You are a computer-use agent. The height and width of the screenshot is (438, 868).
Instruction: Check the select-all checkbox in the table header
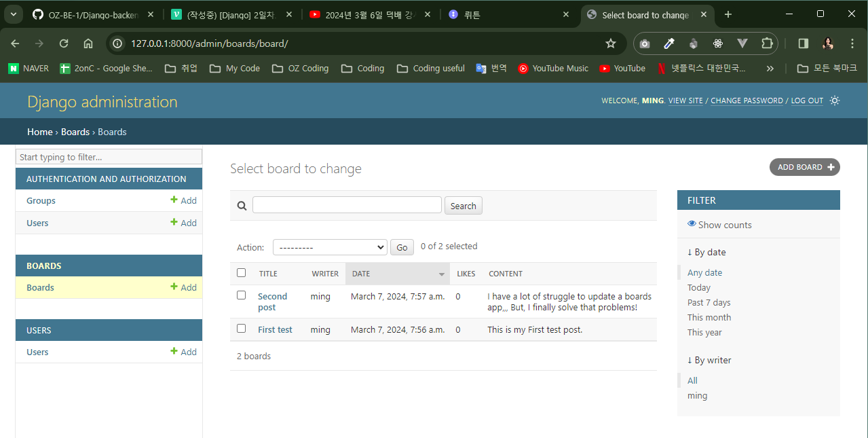[x=241, y=272]
